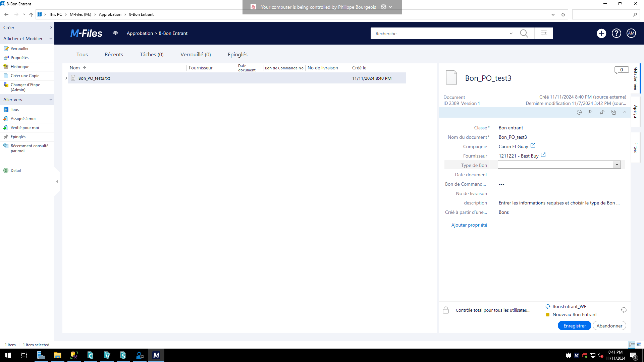Click the plus create-new icon

click(601, 33)
